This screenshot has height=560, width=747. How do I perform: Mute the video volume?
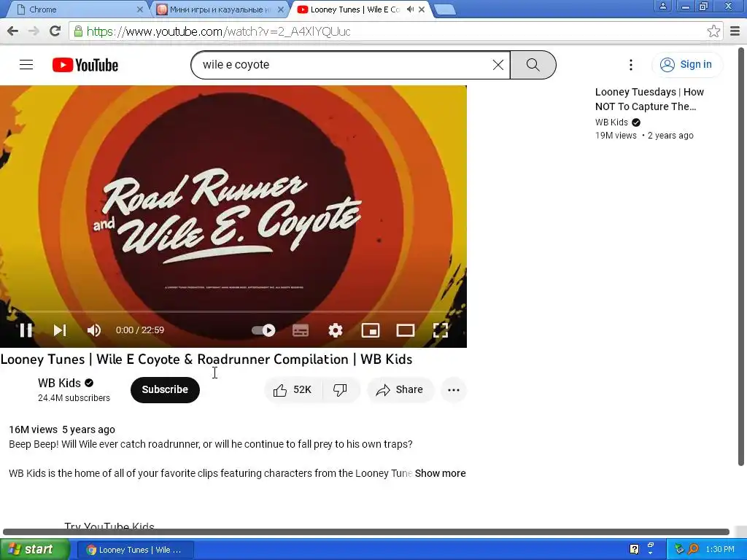(x=94, y=330)
